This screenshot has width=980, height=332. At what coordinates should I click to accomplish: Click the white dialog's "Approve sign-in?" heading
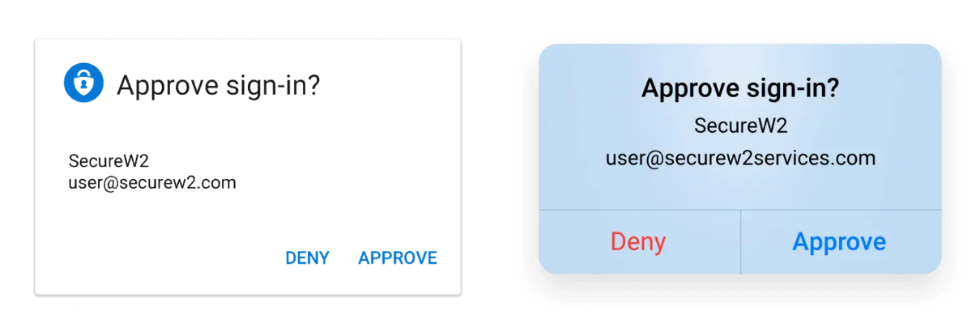[219, 85]
